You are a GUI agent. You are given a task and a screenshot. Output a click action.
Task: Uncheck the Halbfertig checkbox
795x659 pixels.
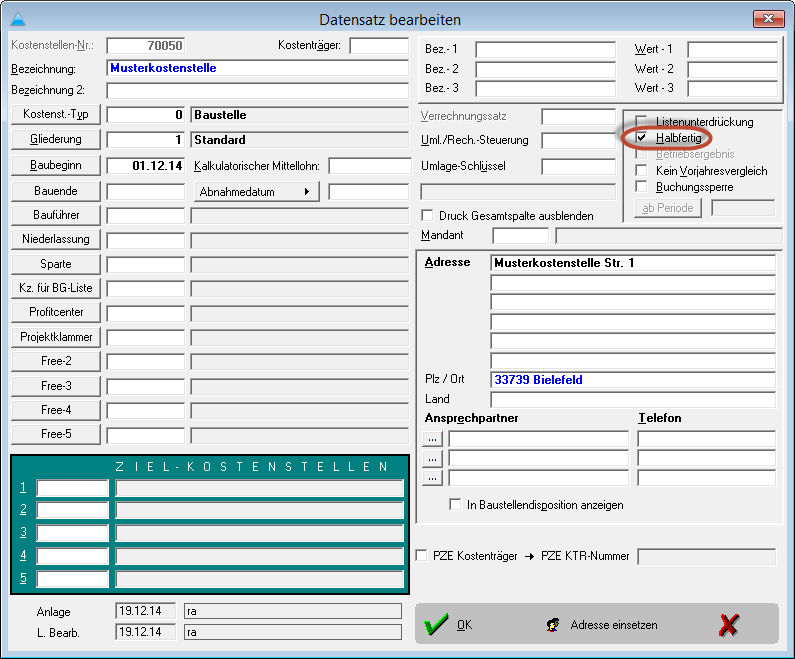point(642,138)
